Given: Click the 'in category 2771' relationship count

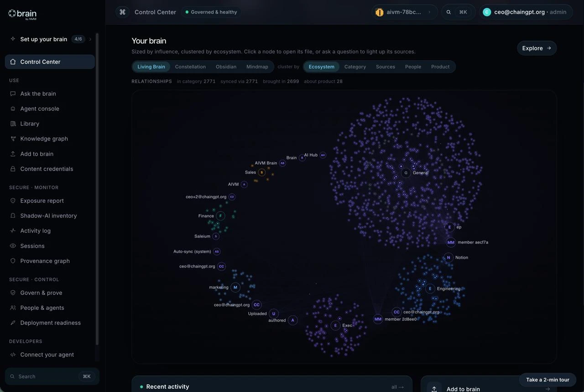Looking at the screenshot, I should [x=196, y=81].
